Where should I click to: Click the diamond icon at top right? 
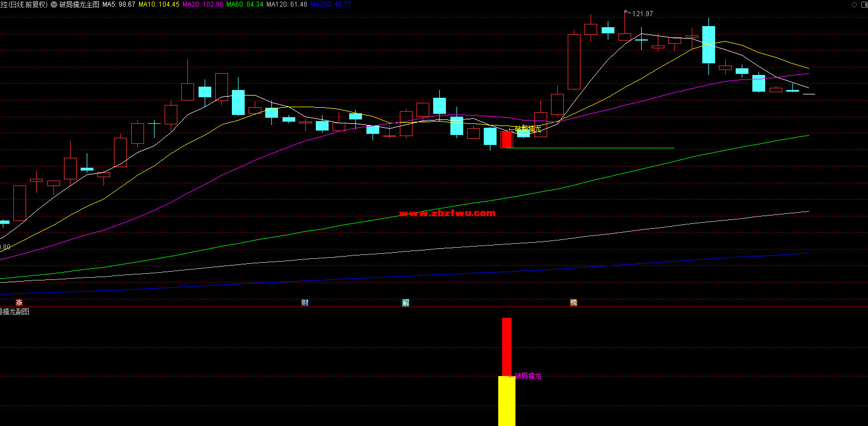[x=854, y=4]
